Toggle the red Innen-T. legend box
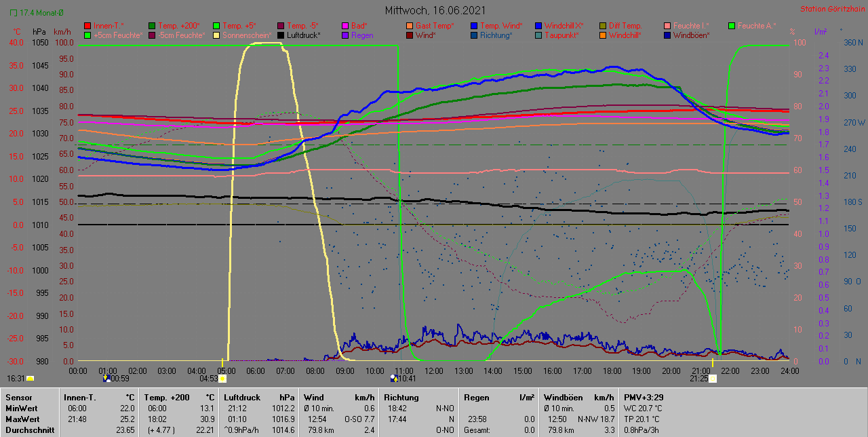The image size is (868, 437). [87, 26]
